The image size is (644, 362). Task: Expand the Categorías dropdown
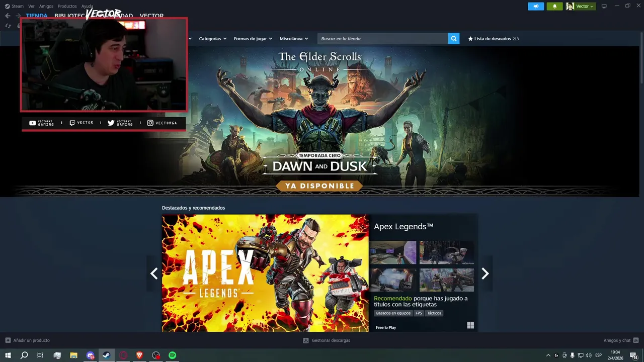(x=212, y=39)
